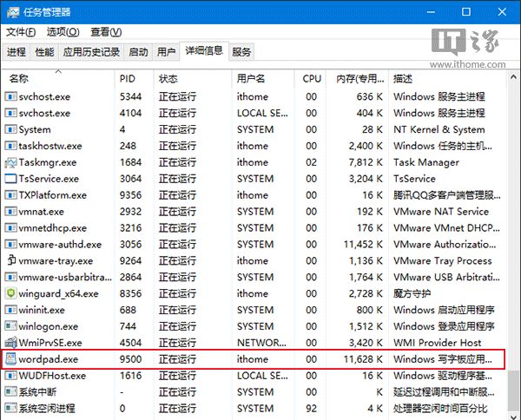Switch to the 应用历史记录 tab
The image size is (521, 420).
click(91, 52)
